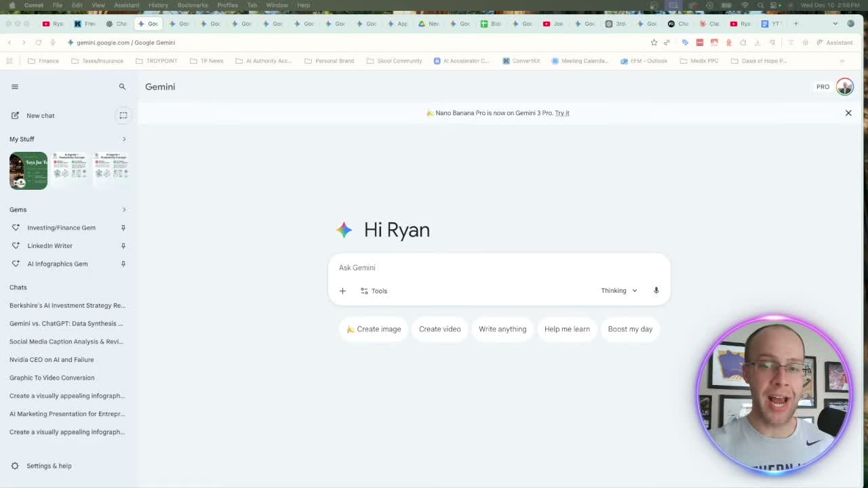Click the plus icon to add files
This screenshot has width=868, height=488.
click(x=342, y=291)
